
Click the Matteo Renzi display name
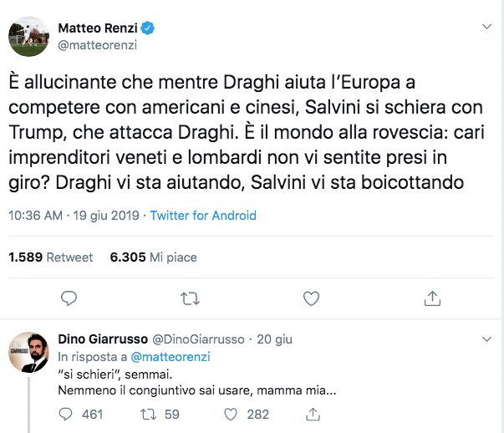pyautogui.click(x=97, y=28)
